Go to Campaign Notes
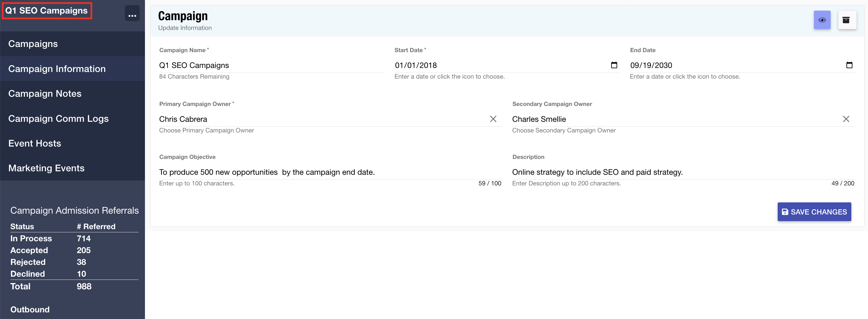868x319 pixels. coord(45,94)
